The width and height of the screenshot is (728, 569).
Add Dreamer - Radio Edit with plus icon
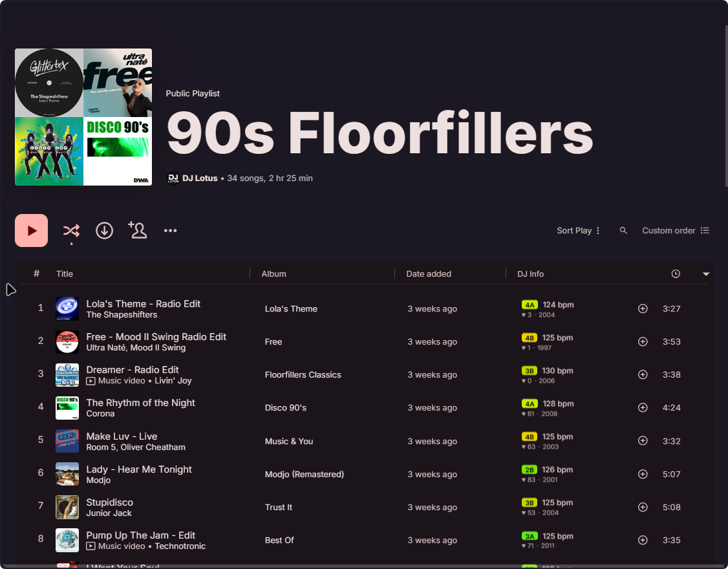[x=643, y=375]
